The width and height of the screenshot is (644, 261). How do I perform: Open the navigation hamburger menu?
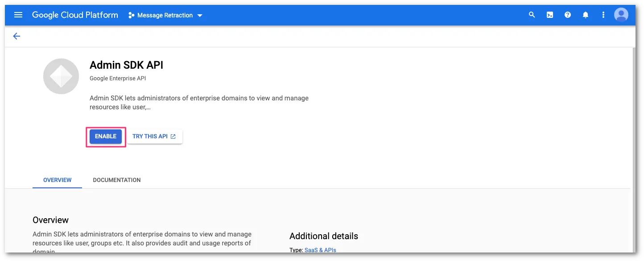point(18,14)
